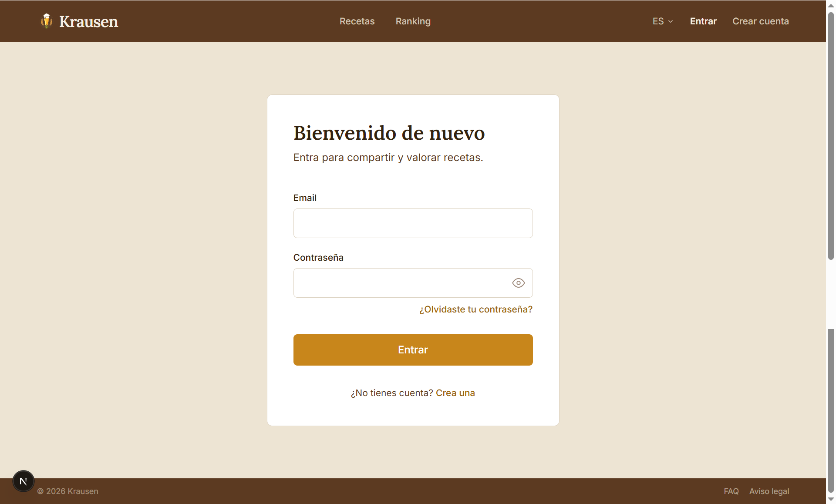Open the Recetas navigation item
836x504 pixels.
(x=357, y=21)
